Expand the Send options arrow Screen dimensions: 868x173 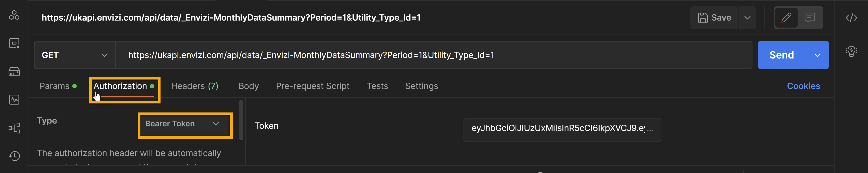pyautogui.click(x=817, y=55)
